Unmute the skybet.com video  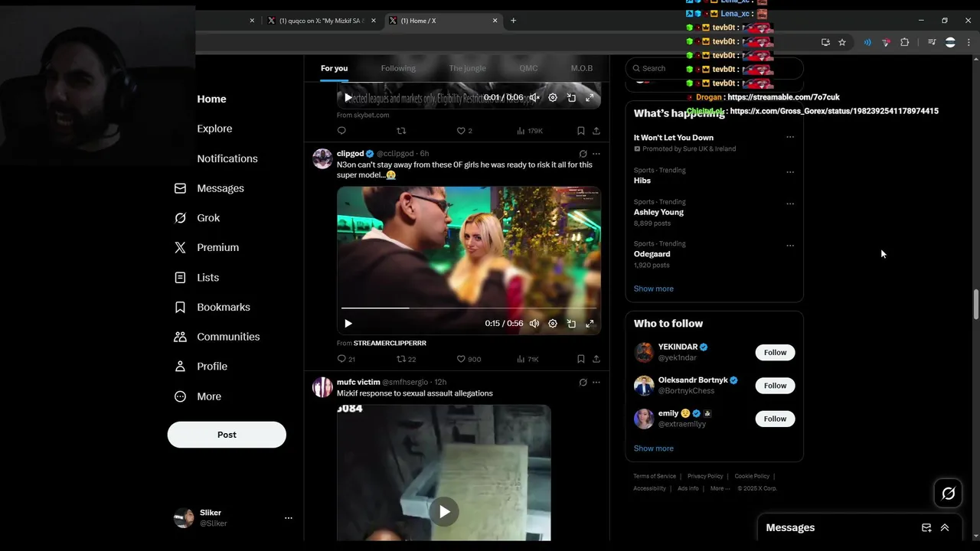click(534, 97)
